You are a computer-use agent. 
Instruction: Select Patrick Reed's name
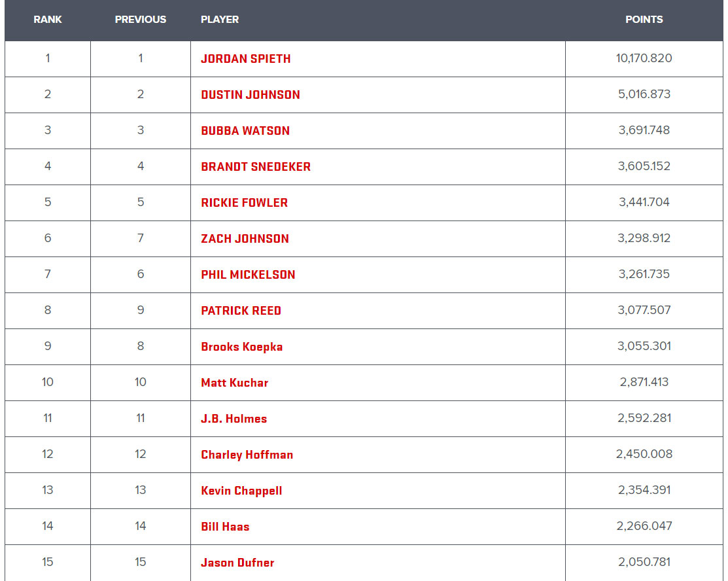241,311
